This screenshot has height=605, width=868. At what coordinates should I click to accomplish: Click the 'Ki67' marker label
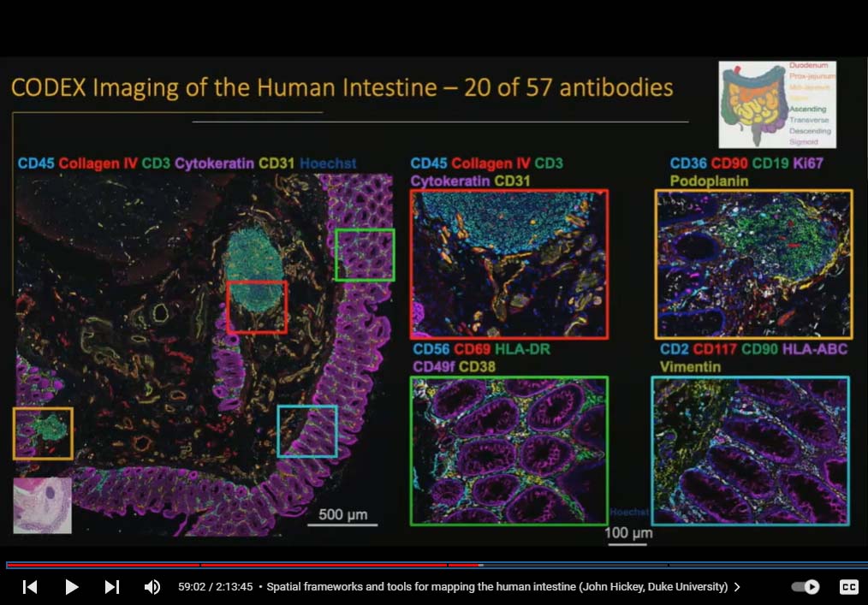tap(808, 163)
